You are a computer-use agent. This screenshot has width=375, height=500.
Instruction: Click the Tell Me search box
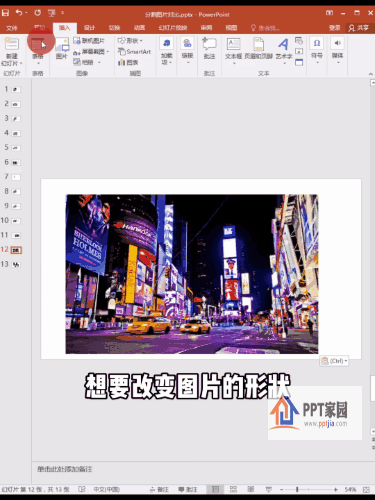point(265,28)
